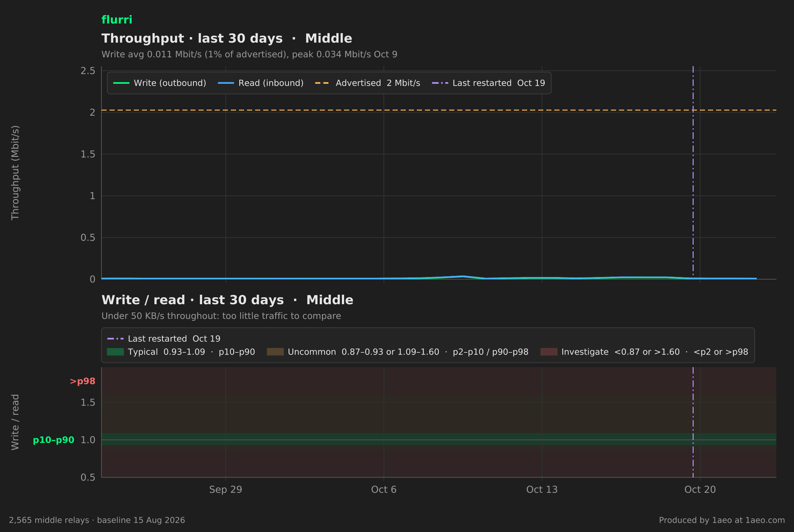
Task: Click 'Last restarted Oct 19' in throughput legend
Action: click(489, 83)
